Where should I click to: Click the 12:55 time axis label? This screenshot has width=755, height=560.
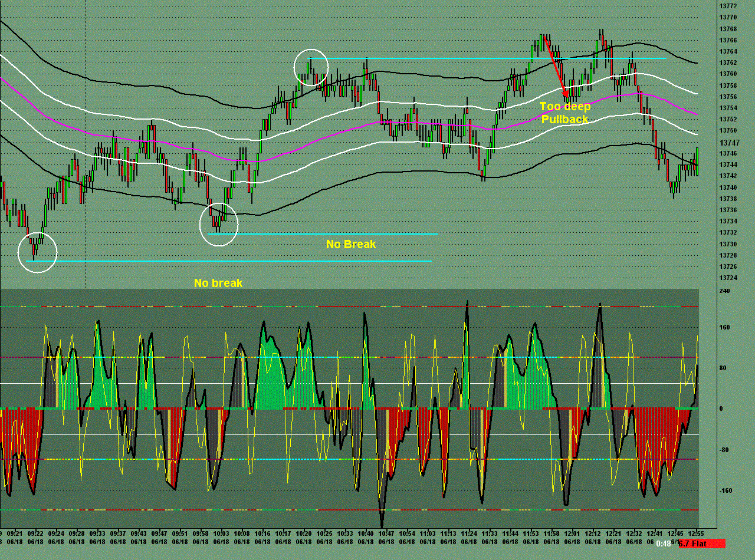click(x=697, y=532)
